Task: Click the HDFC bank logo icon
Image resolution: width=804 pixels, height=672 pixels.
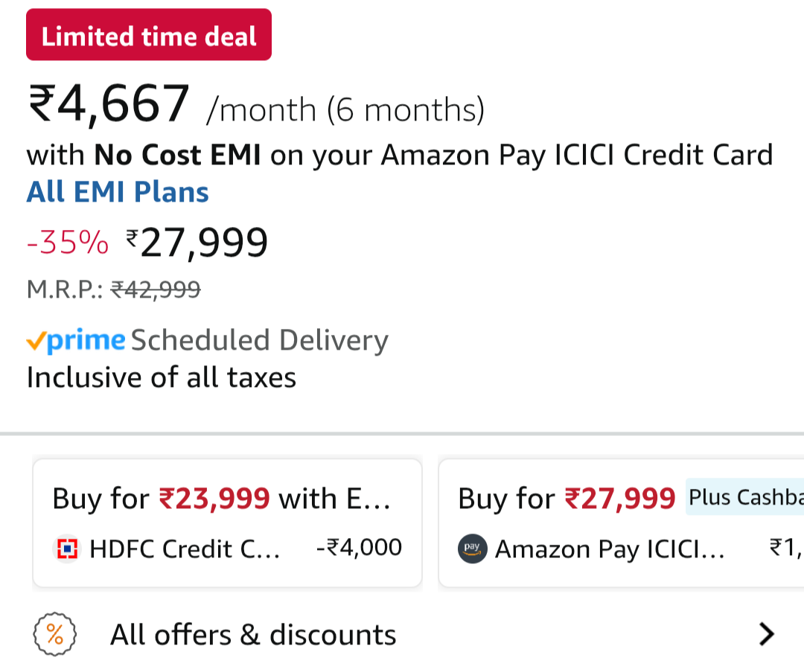Action: [68, 549]
